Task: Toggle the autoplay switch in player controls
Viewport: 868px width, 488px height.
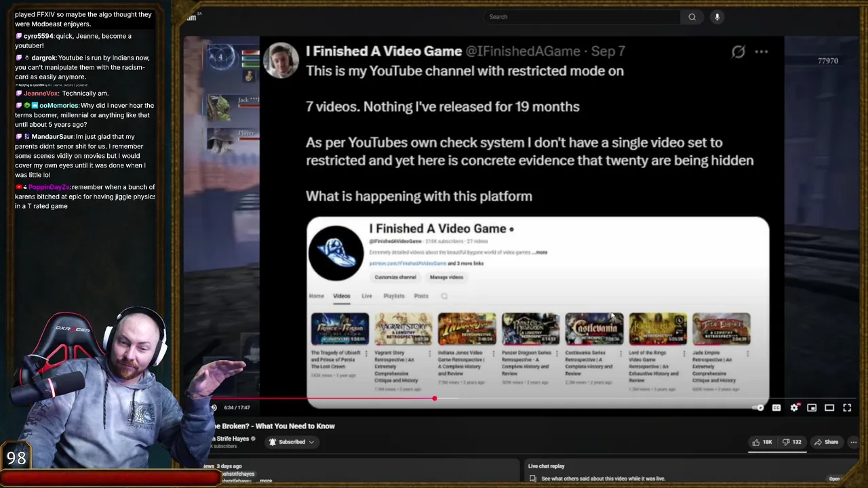Action: (x=759, y=407)
